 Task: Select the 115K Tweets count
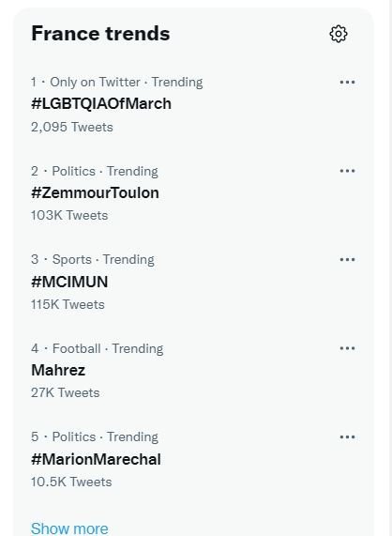[68, 304]
